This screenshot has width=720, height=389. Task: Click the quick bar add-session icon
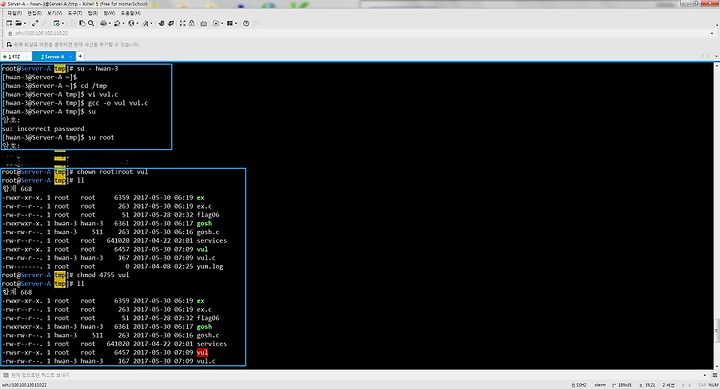(9, 45)
